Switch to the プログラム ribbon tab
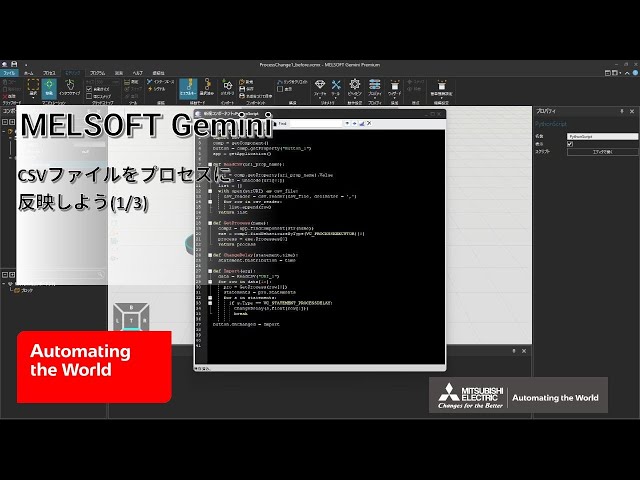The height and width of the screenshot is (480, 640). pos(98,73)
